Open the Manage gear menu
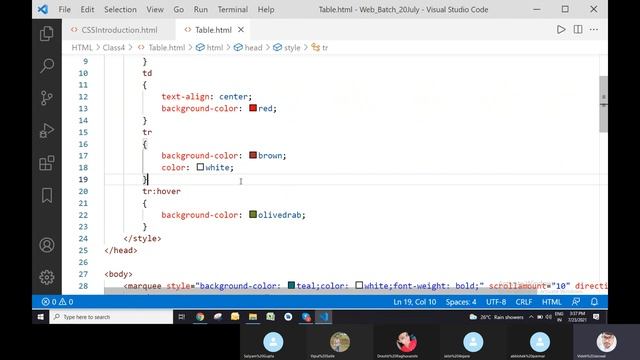The width and height of the screenshot is (640, 360). [x=47, y=277]
